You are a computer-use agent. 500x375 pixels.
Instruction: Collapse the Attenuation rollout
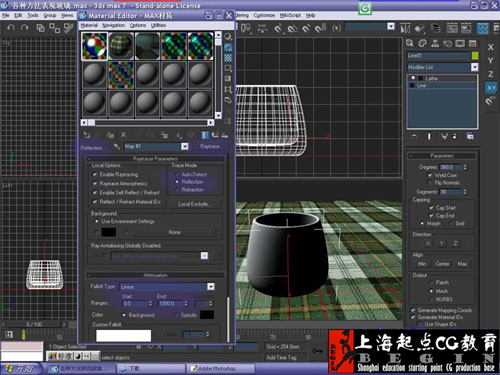[x=156, y=275]
